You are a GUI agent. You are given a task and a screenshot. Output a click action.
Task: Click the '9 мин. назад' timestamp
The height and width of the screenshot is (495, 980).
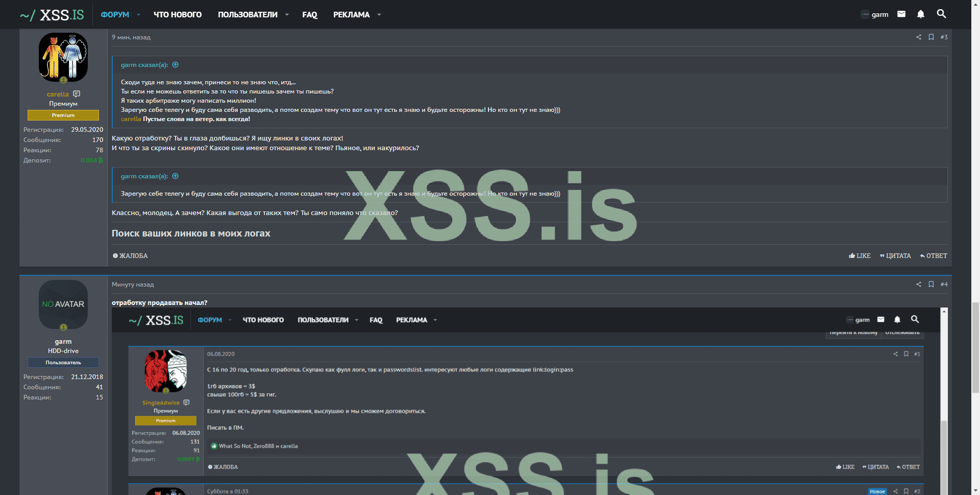point(131,37)
